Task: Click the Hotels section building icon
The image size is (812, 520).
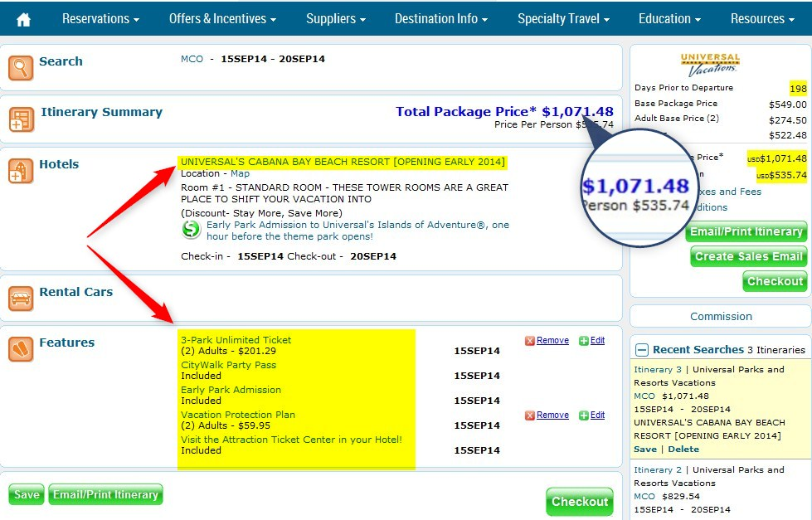Action: coord(21,171)
